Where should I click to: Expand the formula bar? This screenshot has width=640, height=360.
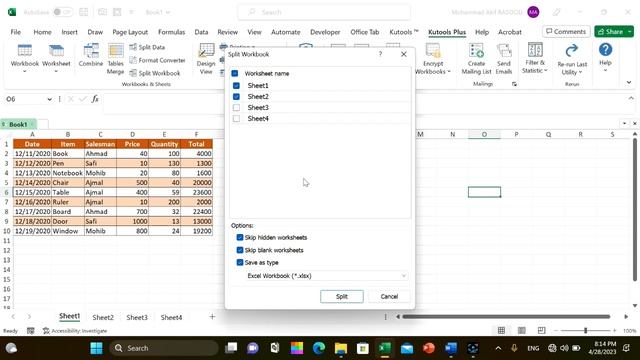point(631,98)
